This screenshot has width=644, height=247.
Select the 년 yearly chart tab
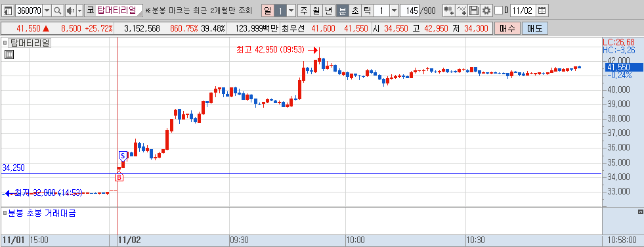(x=329, y=11)
